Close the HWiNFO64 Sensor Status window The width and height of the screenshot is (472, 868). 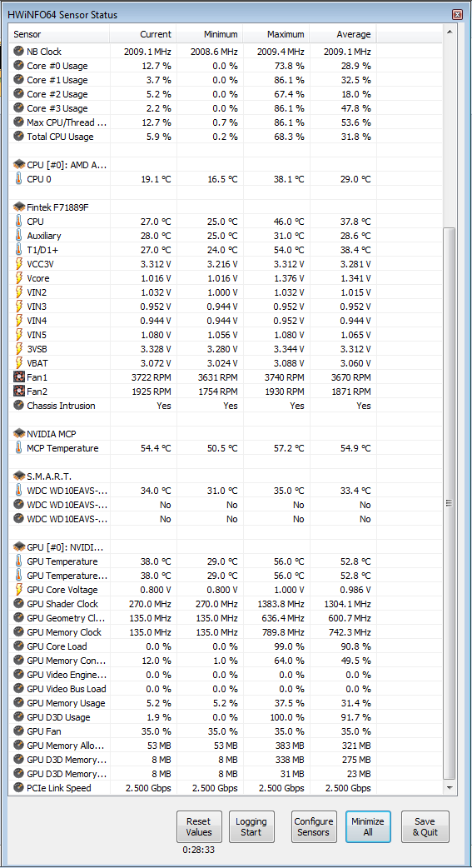[457, 15]
